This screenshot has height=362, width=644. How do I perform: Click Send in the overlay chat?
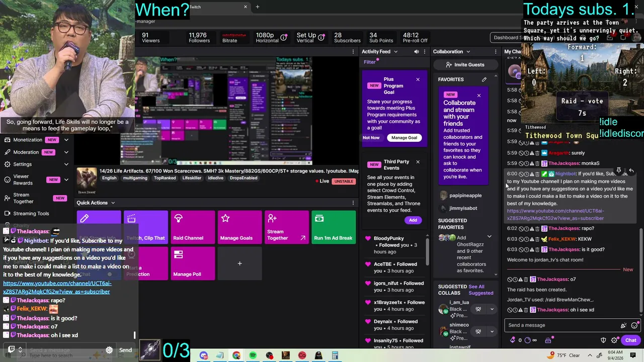click(125, 350)
